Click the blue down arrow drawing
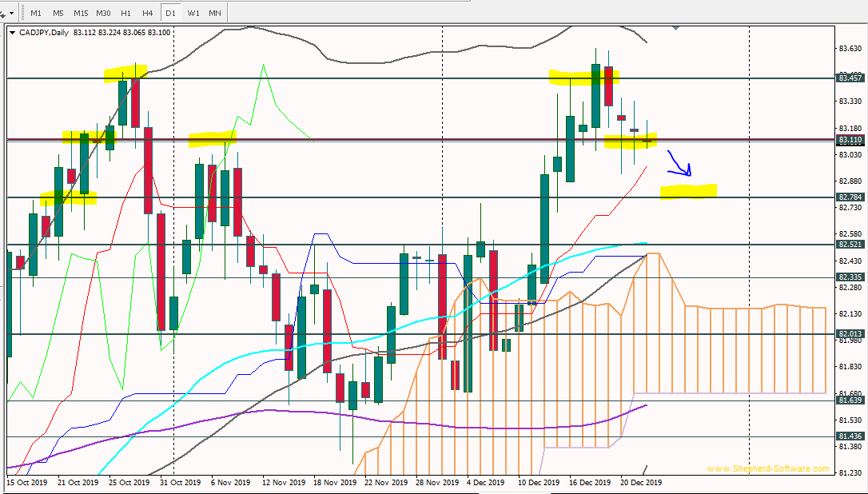 coord(680,164)
